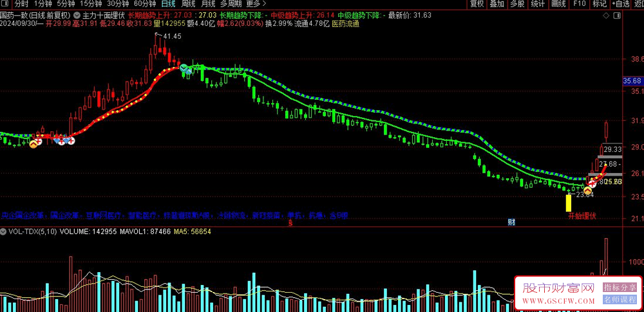Click the 29.33 gray price level label

612,149
